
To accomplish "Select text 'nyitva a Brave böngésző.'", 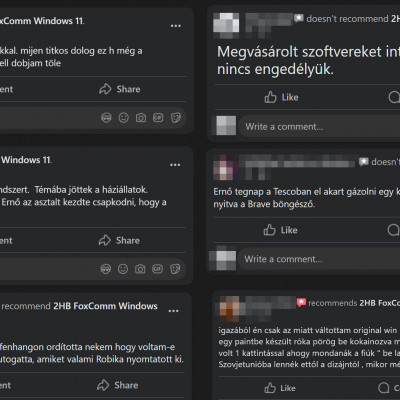I will 264,204.
